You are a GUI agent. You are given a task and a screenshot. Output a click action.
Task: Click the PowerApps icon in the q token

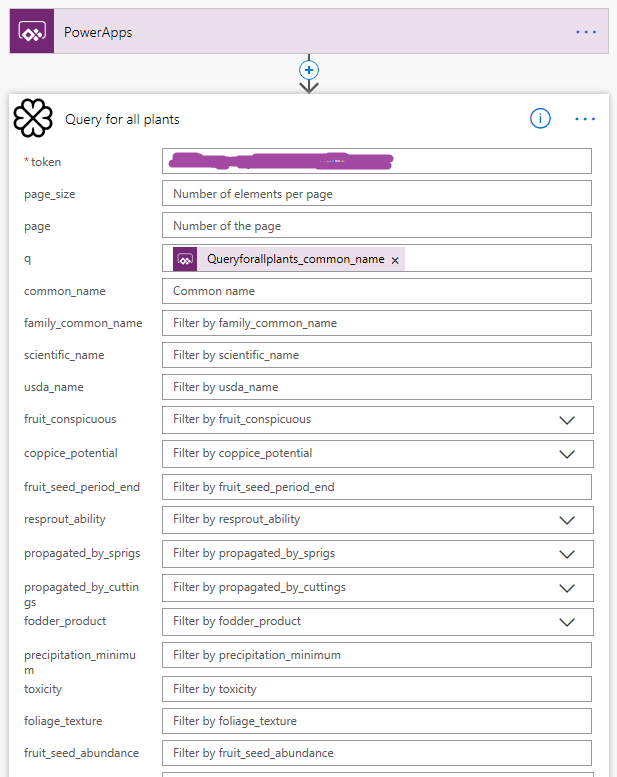click(x=185, y=259)
